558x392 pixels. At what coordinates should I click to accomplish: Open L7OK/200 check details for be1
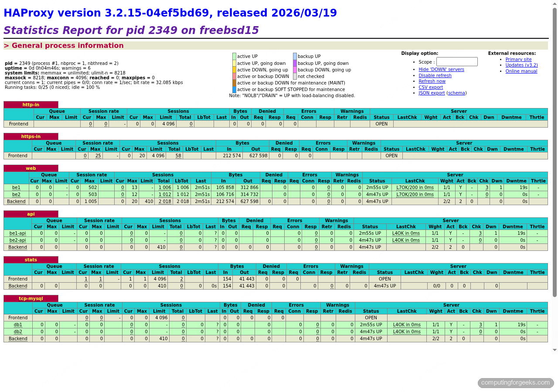coord(415,188)
